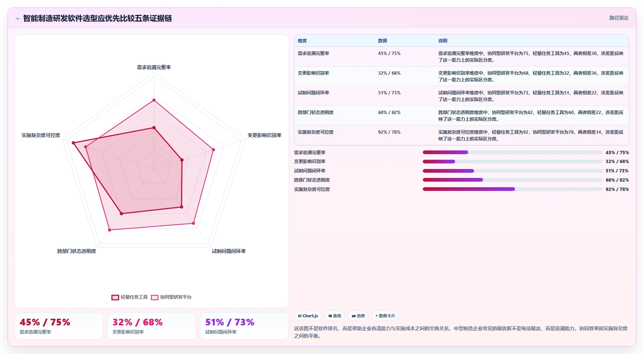Open the 51% / 73% 试制问题闭环率 stat card
Image resolution: width=644 pixels, height=354 pixels.
244,326
